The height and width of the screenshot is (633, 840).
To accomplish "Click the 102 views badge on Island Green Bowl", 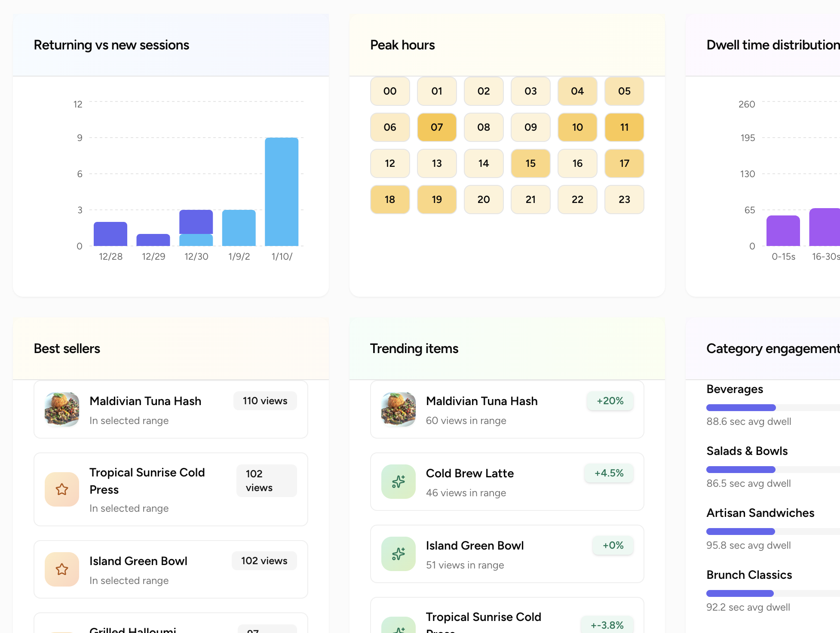I will pos(264,561).
